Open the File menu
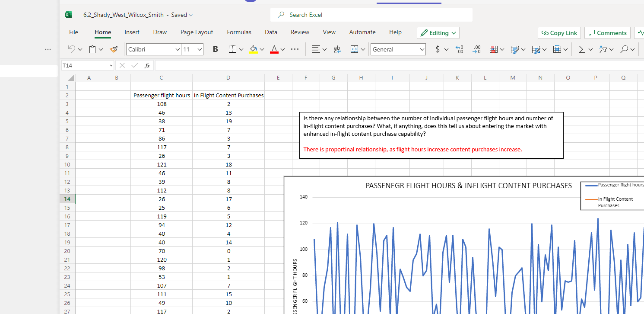The image size is (644, 314). tap(73, 32)
